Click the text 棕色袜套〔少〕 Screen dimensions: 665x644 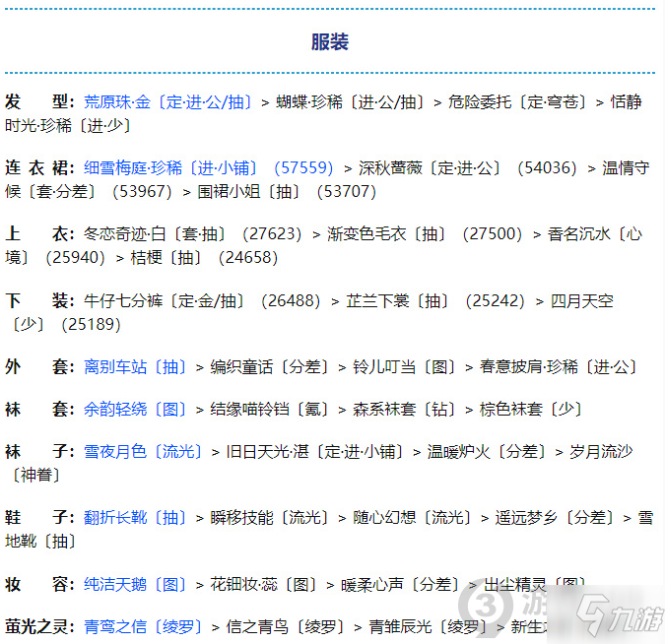point(531,409)
